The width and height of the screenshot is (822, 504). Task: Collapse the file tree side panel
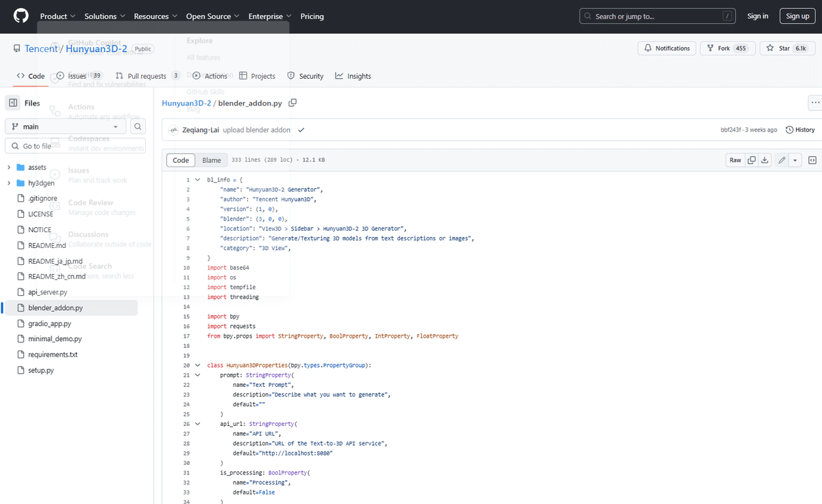[x=13, y=103]
